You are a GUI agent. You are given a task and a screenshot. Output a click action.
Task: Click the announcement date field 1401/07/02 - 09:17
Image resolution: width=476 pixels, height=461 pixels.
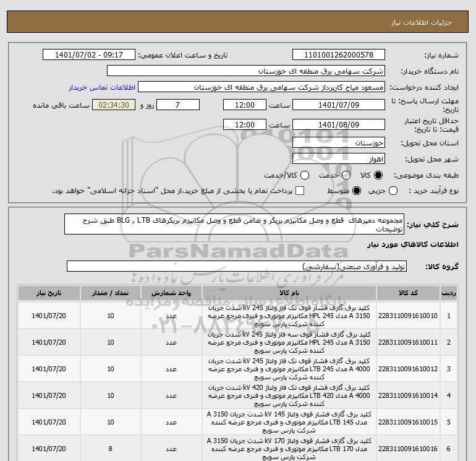pos(90,55)
